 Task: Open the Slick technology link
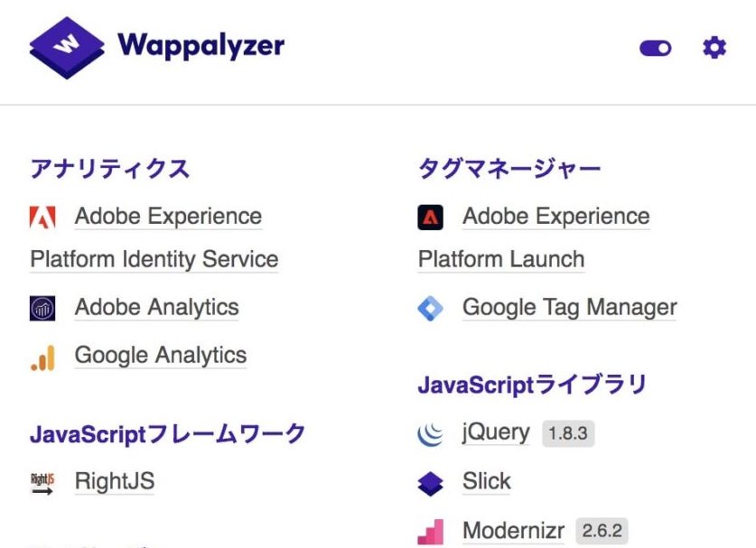pyautogui.click(x=487, y=481)
